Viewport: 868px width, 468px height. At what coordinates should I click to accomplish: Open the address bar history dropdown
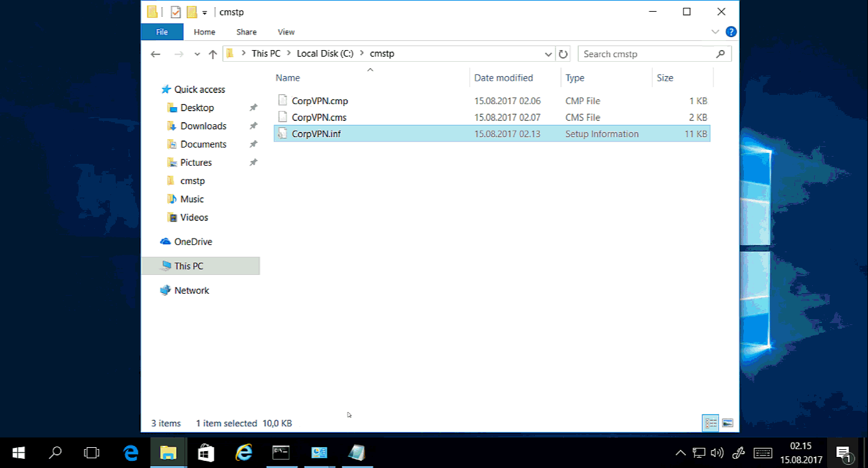click(x=548, y=54)
